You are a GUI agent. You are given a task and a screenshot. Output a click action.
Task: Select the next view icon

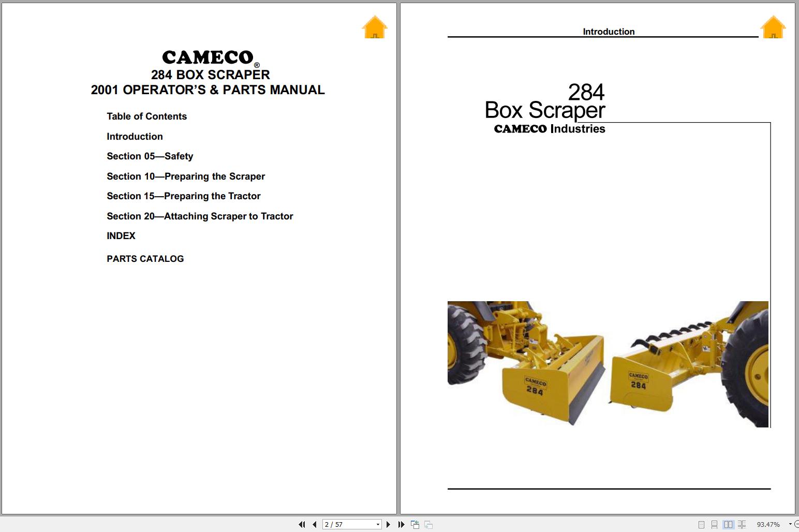(428, 524)
